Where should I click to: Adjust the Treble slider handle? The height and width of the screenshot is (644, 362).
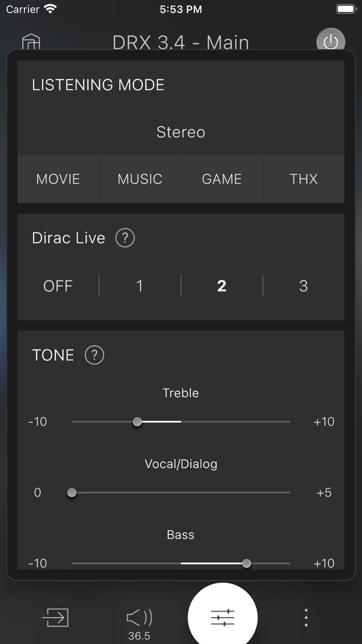tap(137, 422)
